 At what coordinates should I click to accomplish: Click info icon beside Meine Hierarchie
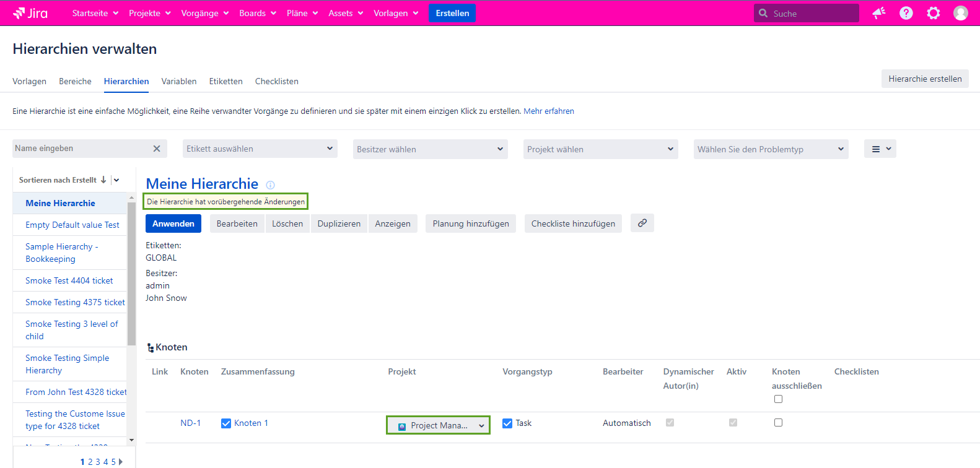(270, 185)
